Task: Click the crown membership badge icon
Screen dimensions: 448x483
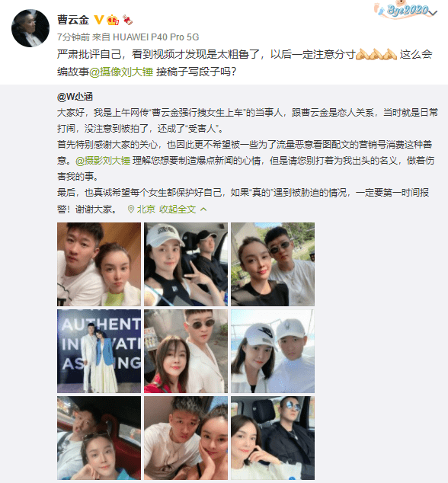Action: click(x=113, y=20)
